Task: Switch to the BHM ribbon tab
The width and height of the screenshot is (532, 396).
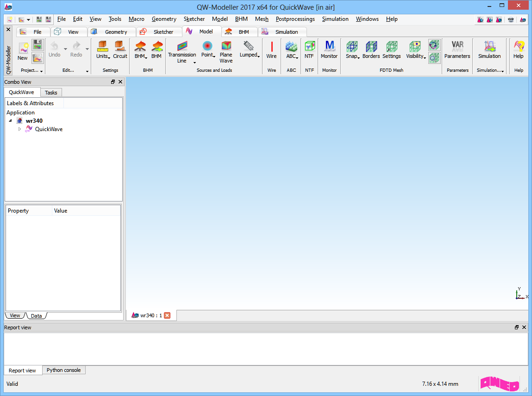Action: (239, 32)
